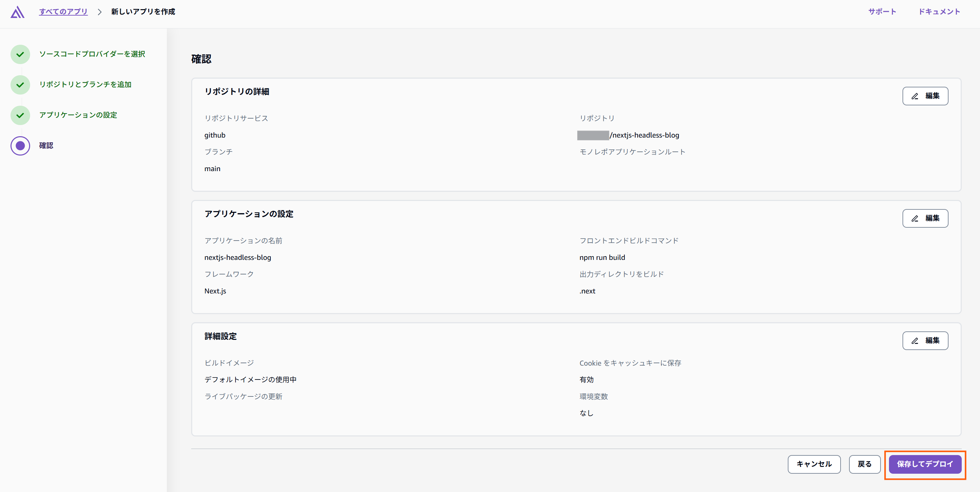Click the 新しいアプリを作成 breadcrumb item
The width and height of the screenshot is (980, 492).
click(143, 12)
